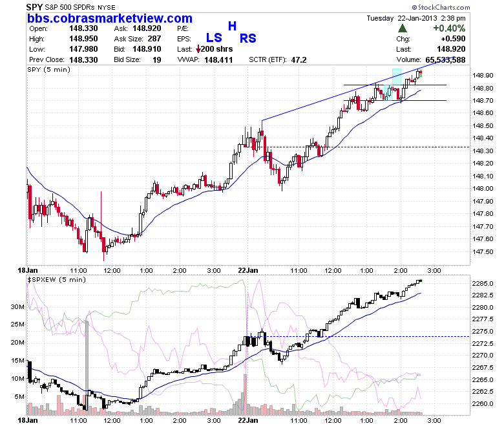The height and width of the screenshot is (426, 504).
Task: Click the Volume value 65,533,588
Action: click(445, 60)
